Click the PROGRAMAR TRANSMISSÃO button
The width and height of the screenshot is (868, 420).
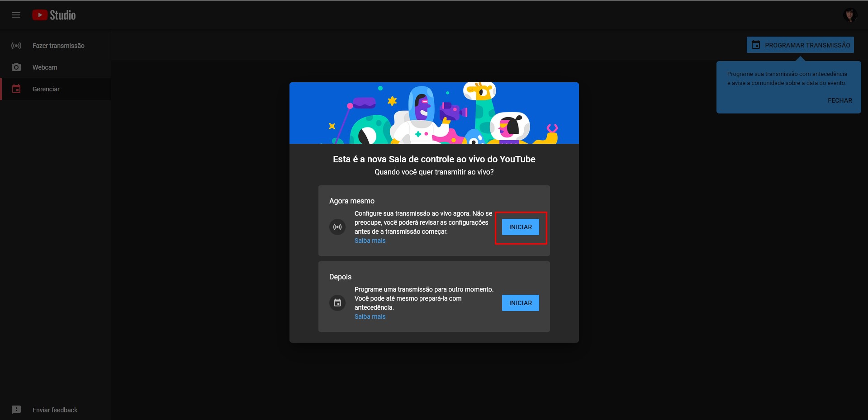coord(800,45)
